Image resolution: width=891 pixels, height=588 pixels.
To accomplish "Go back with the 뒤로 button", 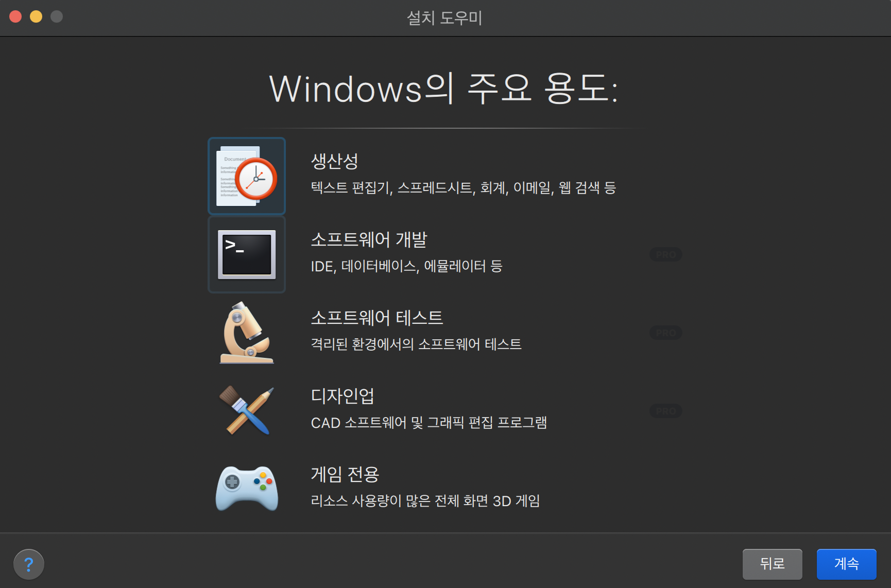I will [x=772, y=564].
